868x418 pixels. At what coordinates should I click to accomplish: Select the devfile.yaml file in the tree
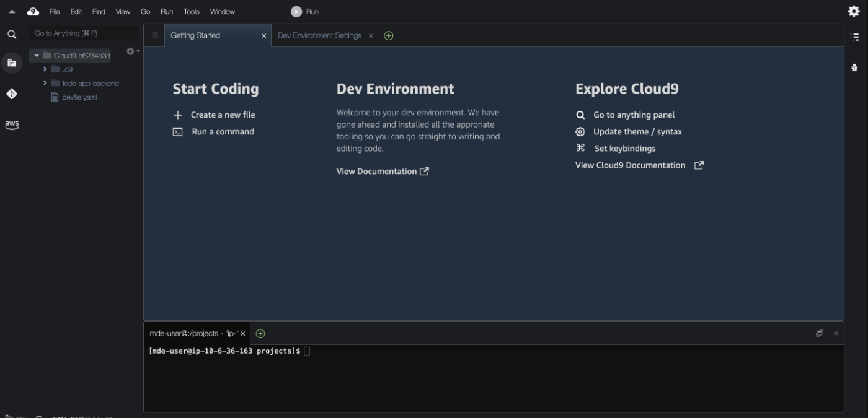(79, 97)
